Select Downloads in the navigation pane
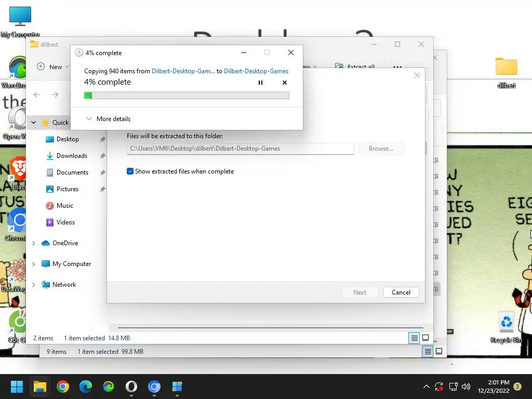532x399 pixels. click(x=72, y=156)
